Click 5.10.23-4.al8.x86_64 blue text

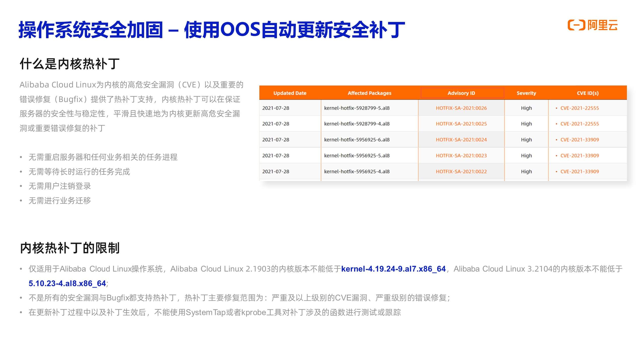click(67, 283)
